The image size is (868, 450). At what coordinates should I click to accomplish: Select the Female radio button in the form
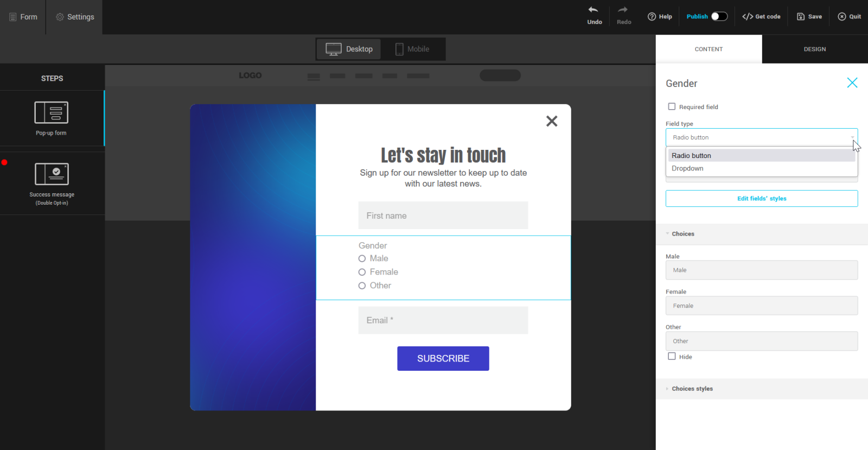[x=362, y=272]
